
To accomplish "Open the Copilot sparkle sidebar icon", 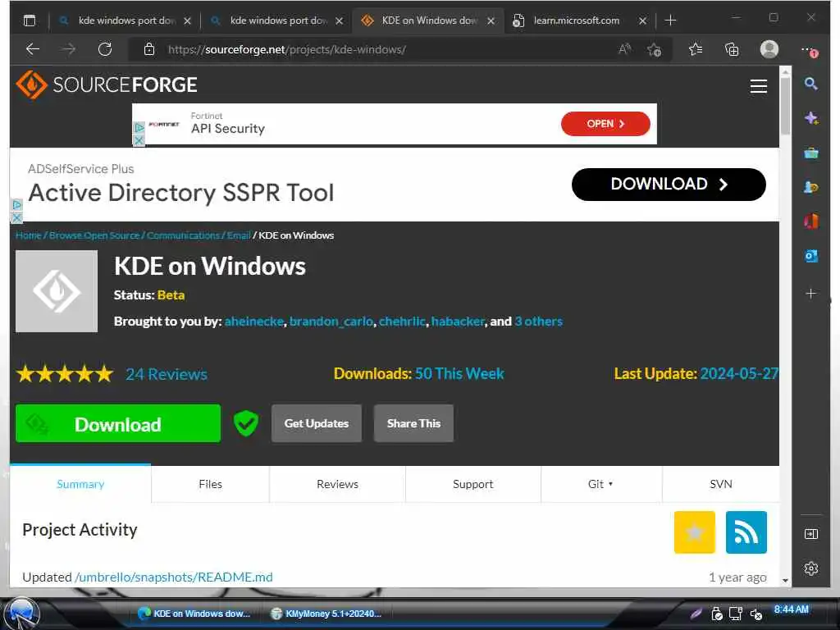I will click(x=811, y=118).
